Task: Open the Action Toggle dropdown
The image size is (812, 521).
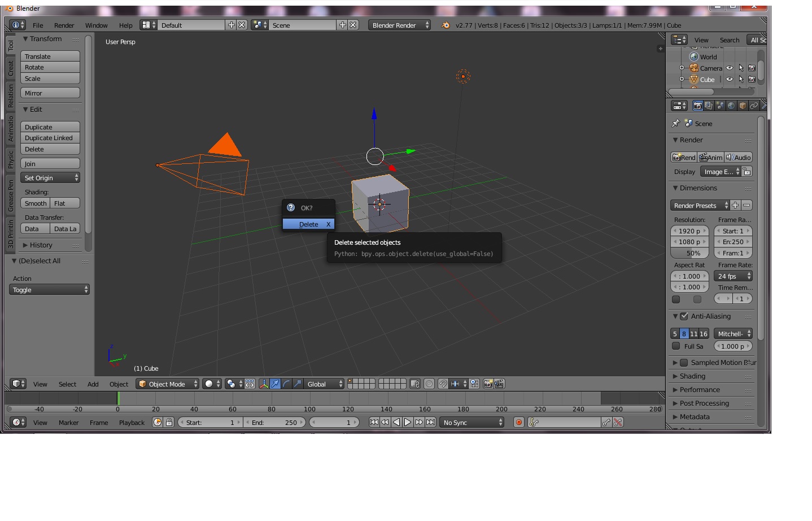Action: (49, 290)
